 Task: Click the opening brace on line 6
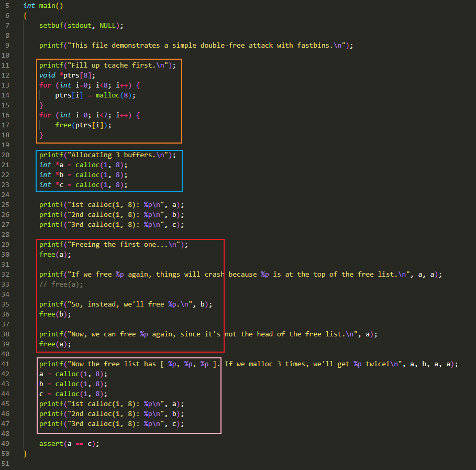[25, 16]
